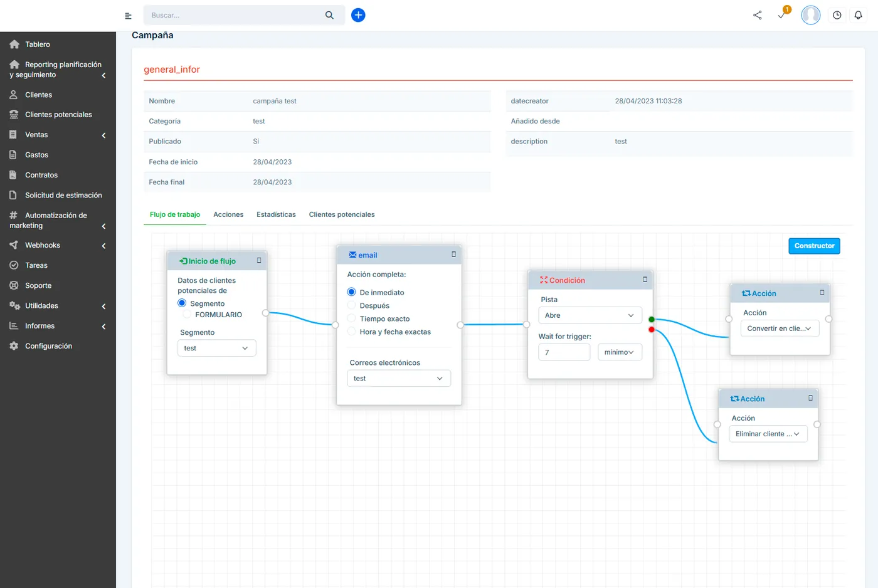
Task: Open the Convertir en clie... action dropdown
Action: tap(780, 328)
